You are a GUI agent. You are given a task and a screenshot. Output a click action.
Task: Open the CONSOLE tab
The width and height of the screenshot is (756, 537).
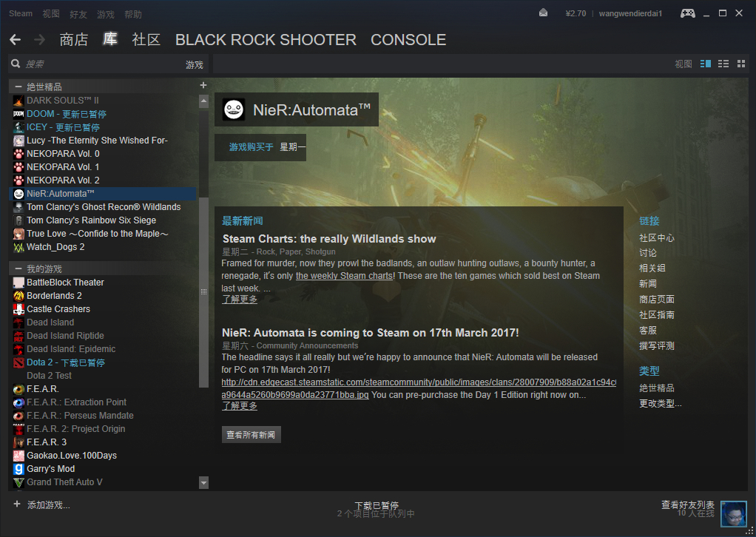(408, 39)
